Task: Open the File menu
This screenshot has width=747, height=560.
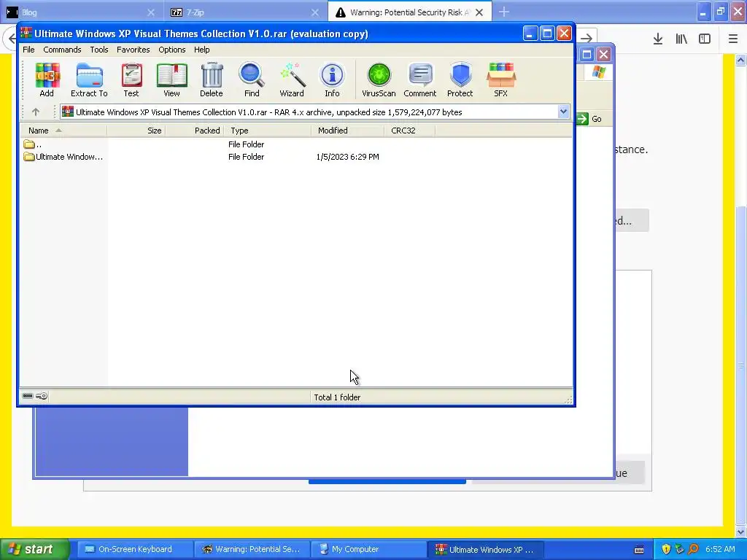Action: pos(28,50)
